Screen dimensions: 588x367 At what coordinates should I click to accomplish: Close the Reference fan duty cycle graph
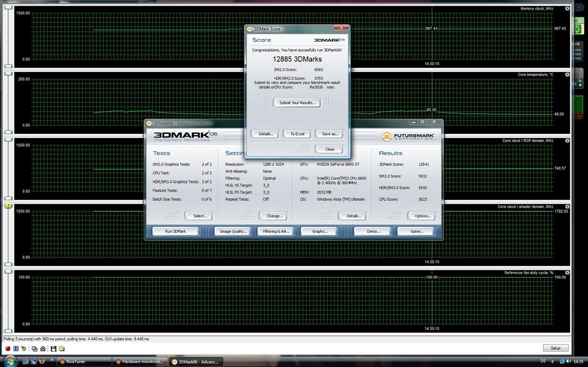click(x=567, y=272)
